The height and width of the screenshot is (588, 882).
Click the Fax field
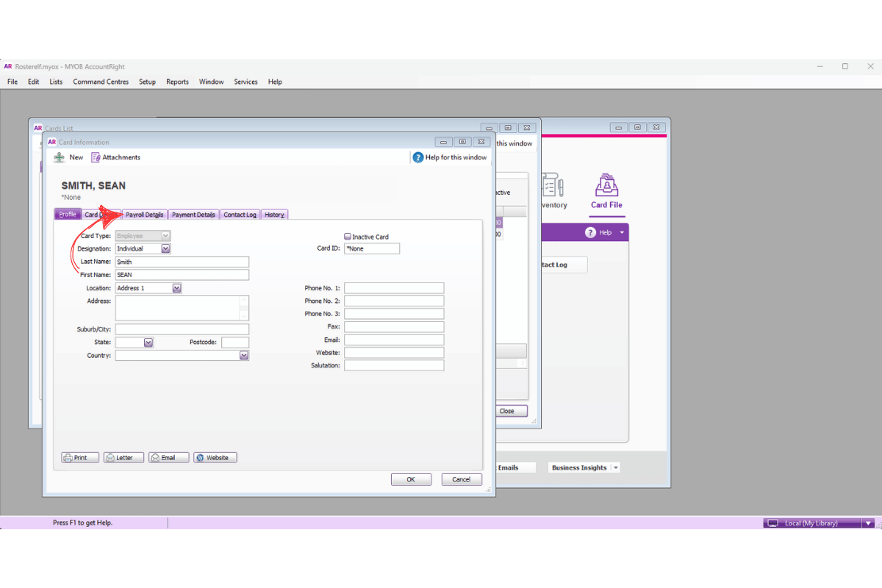click(394, 326)
